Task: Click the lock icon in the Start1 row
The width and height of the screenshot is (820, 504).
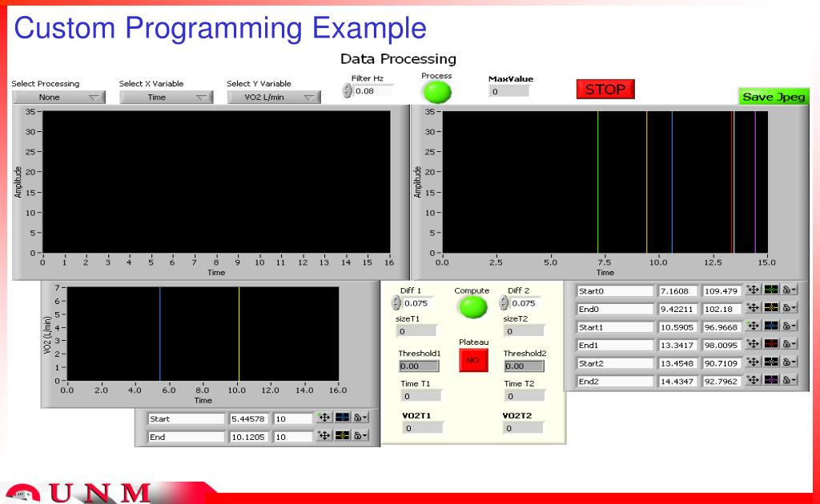Action: pyautogui.click(x=789, y=326)
